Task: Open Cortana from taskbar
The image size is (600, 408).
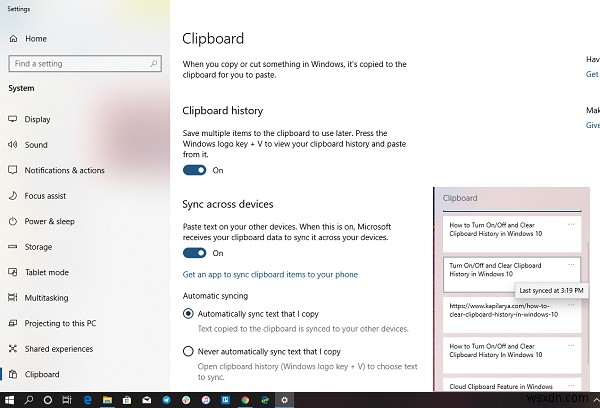Action: 47,400
